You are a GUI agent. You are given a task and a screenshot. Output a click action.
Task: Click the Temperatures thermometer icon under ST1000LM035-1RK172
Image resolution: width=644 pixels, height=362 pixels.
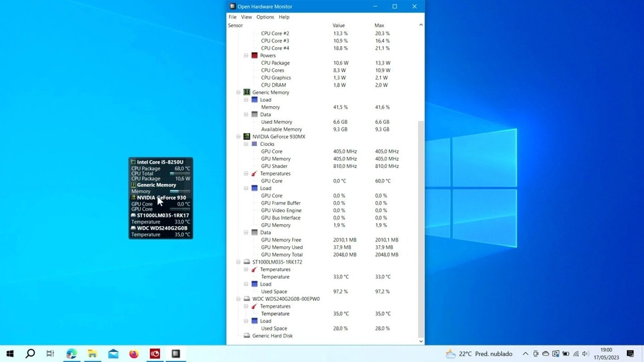point(254,269)
